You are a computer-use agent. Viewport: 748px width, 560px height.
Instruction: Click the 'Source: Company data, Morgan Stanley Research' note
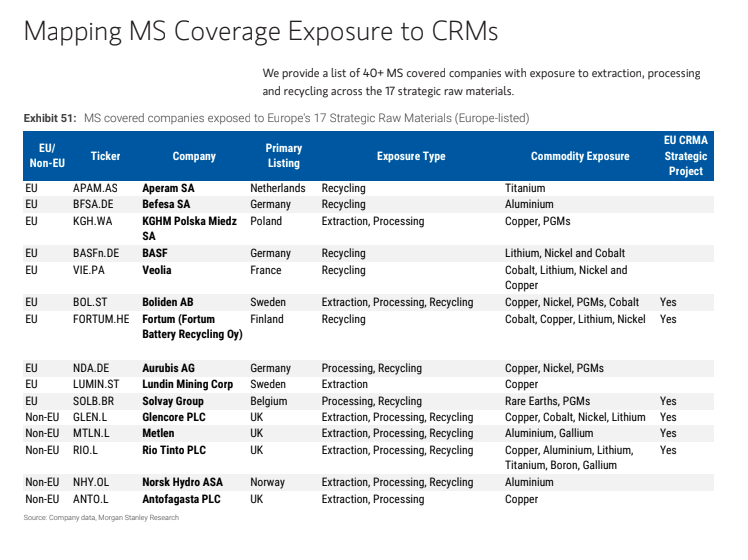click(x=101, y=518)
